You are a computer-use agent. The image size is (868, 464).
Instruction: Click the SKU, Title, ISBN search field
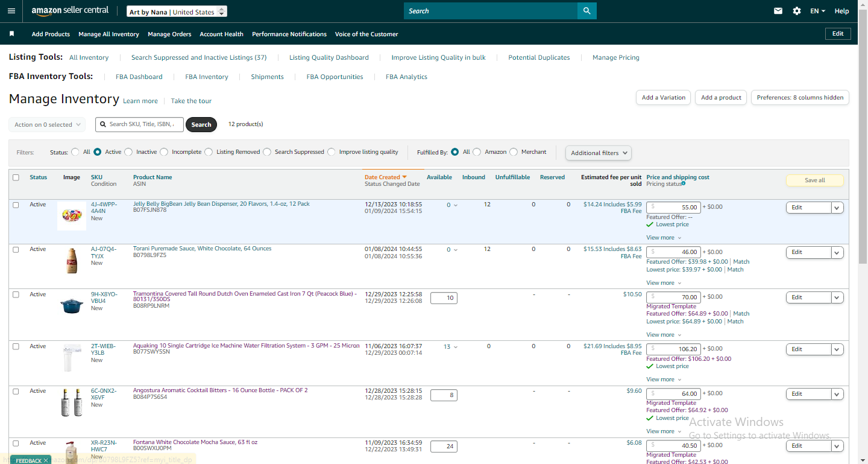(139, 124)
